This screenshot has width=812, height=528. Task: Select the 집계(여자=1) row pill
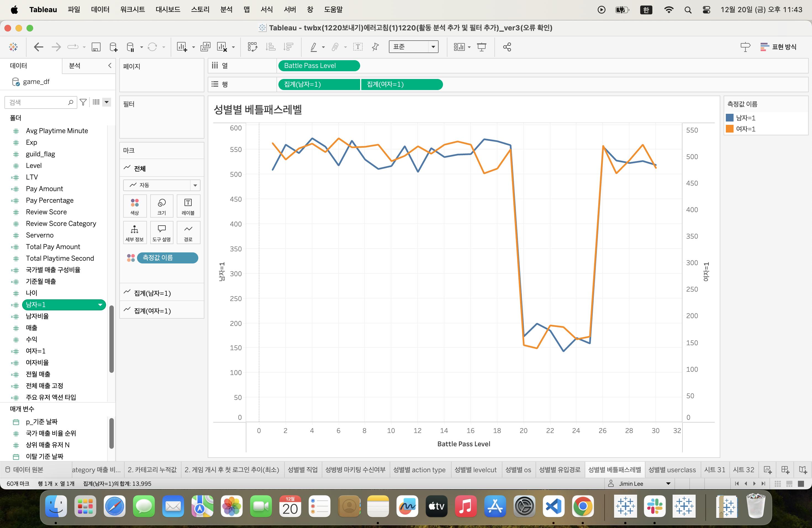pos(402,84)
